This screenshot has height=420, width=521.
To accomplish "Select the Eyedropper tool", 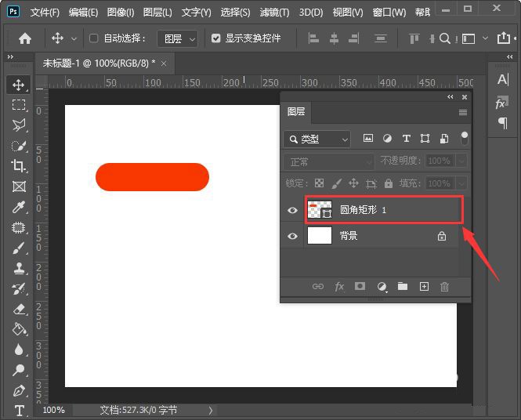I will pyautogui.click(x=18, y=207).
